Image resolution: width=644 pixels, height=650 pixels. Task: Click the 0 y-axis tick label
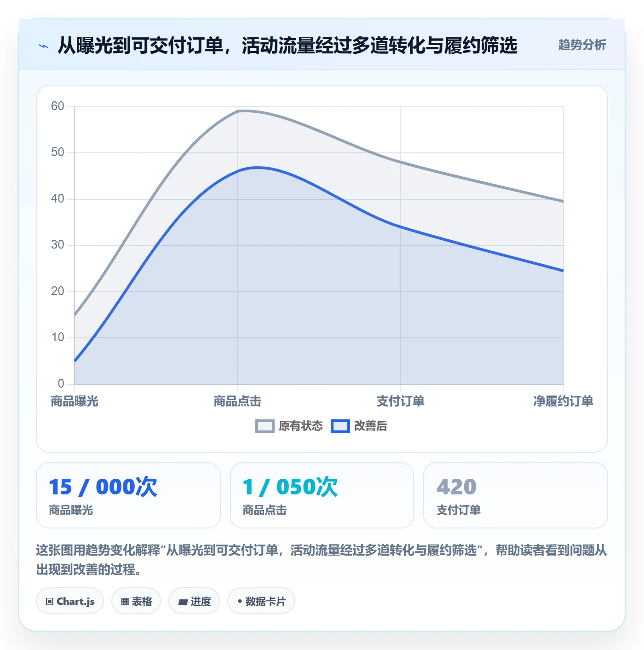[x=61, y=384]
